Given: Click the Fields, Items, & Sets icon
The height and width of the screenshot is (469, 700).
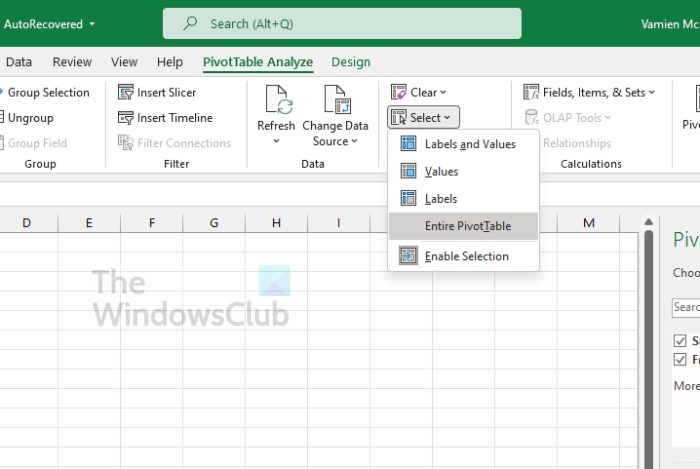Looking at the screenshot, I should point(531,92).
